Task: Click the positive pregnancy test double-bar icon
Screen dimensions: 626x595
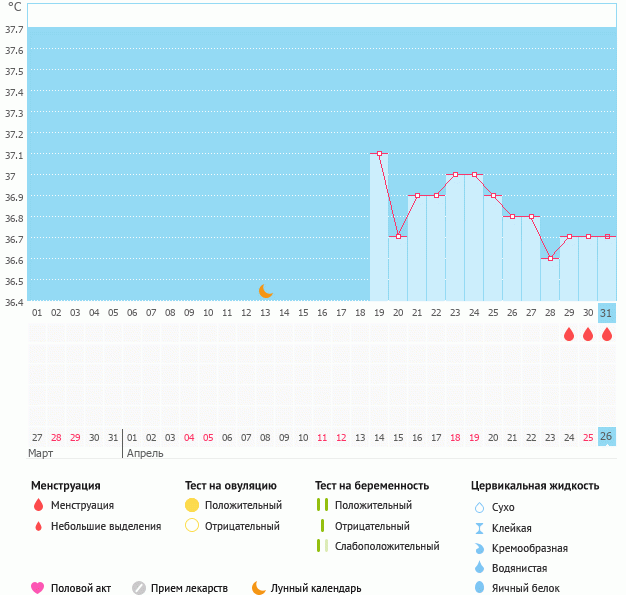Action: [322, 505]
